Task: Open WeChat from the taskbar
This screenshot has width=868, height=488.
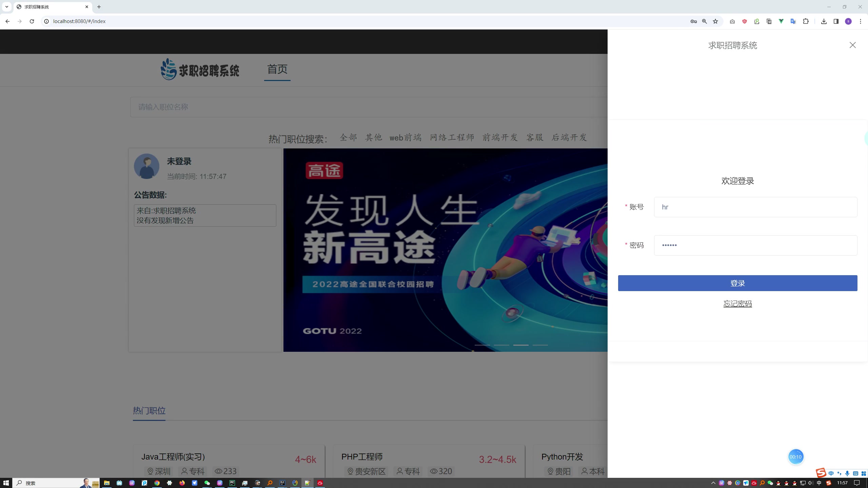Action: pos(207,483)
